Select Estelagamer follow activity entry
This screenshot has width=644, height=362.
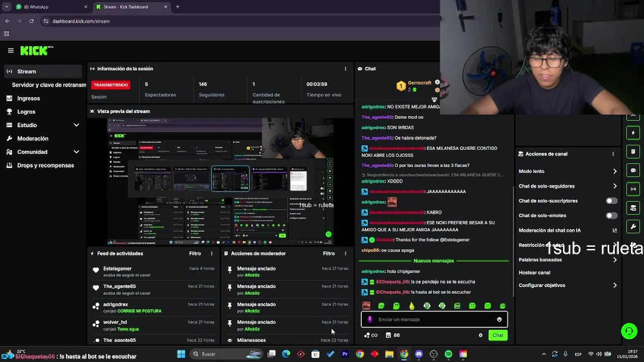click(x=153, y=271)
